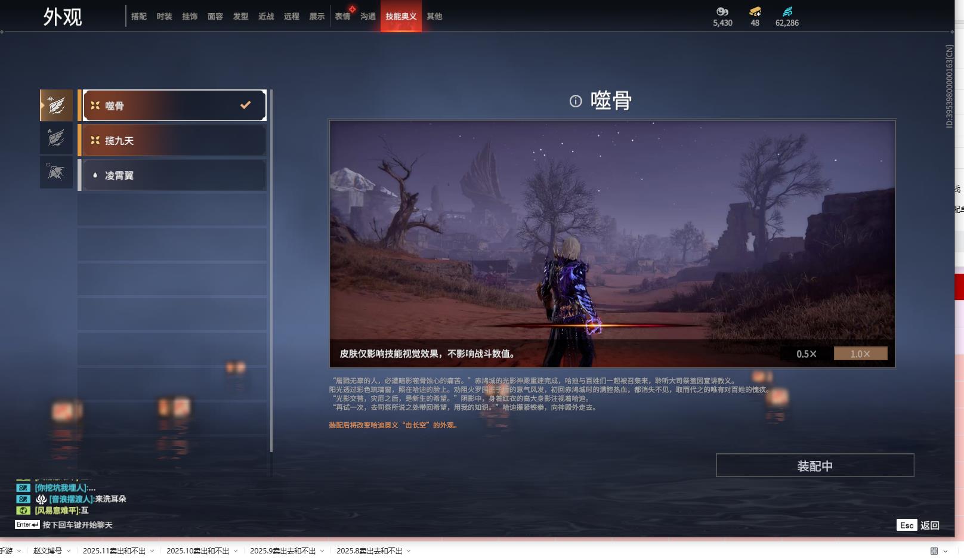Viewport: 964px width, 560px height.
Task: Select the 揽九天 skin in the list
Action: pos(175,141)
